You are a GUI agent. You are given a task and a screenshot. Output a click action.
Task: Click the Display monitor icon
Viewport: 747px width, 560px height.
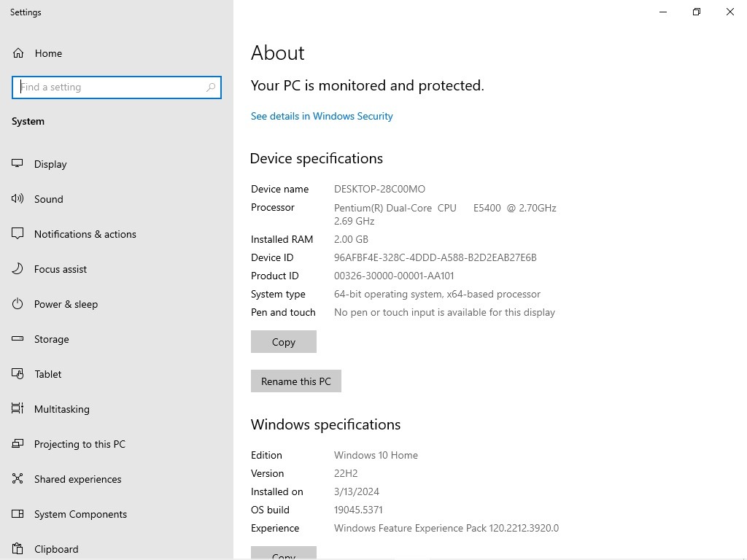(x=18, y=164)
